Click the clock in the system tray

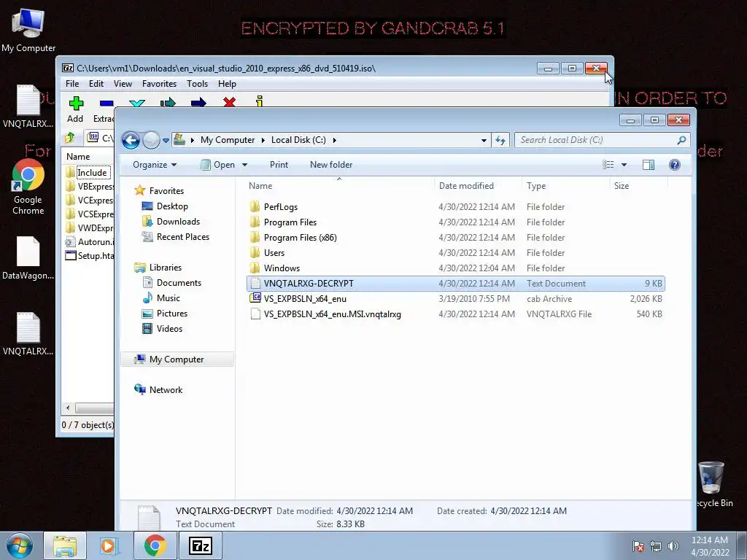coord(710,546)
